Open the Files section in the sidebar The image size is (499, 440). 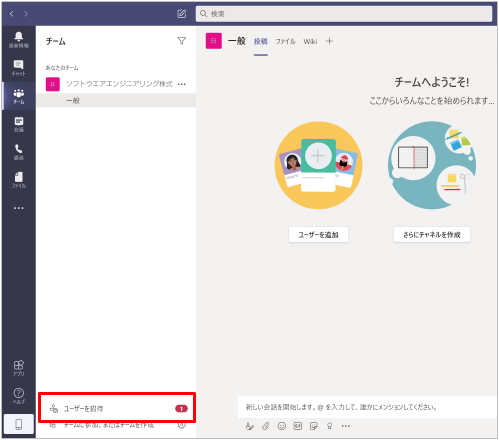tap(19, 180)
